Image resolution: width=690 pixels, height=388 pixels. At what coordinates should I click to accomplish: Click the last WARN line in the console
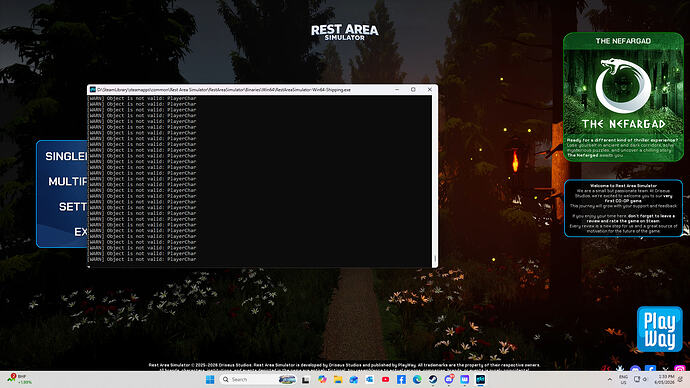click(143, 259)
